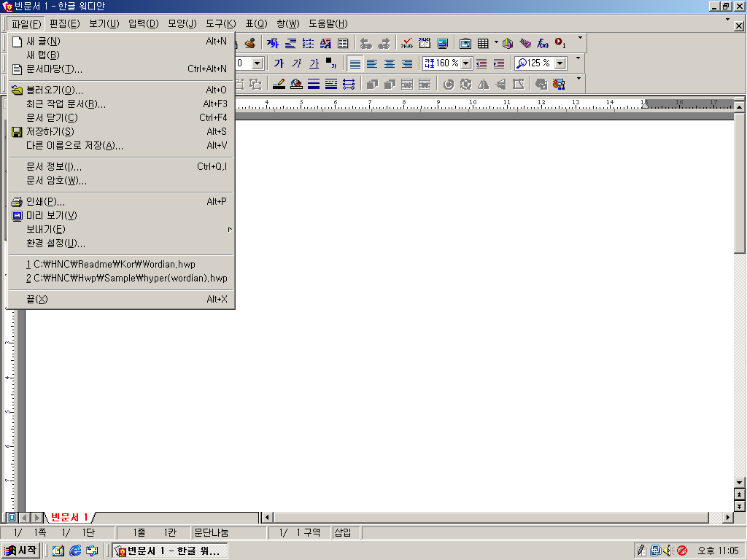Click the volume speaker tray icon
Image resolution: width=747 pixels, height=560 pixels.
pyautogui.click(x=668, y=551)
